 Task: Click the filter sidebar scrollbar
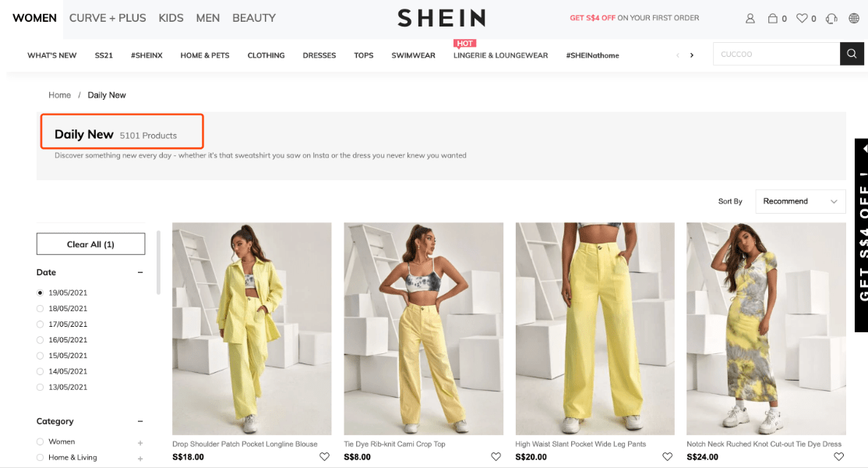[x=158, y=262]
